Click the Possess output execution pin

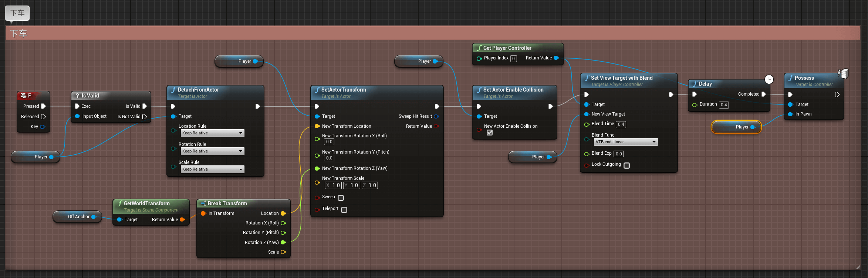click(837, 95)
